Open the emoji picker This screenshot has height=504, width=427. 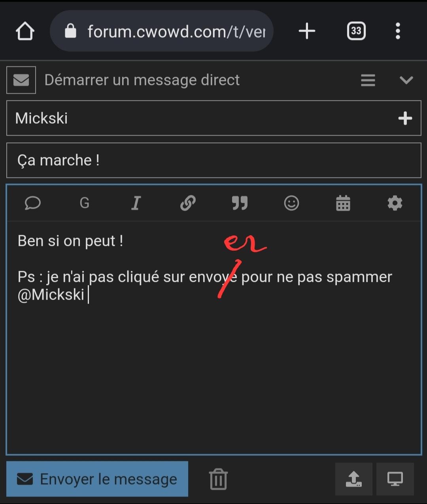coord(291,203)
